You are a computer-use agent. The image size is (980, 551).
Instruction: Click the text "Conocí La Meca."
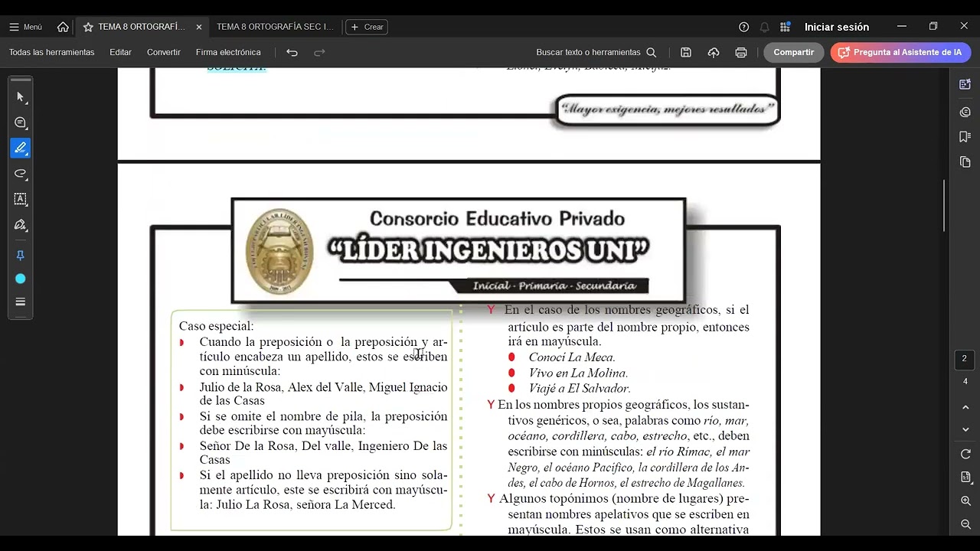click(572, 357)
